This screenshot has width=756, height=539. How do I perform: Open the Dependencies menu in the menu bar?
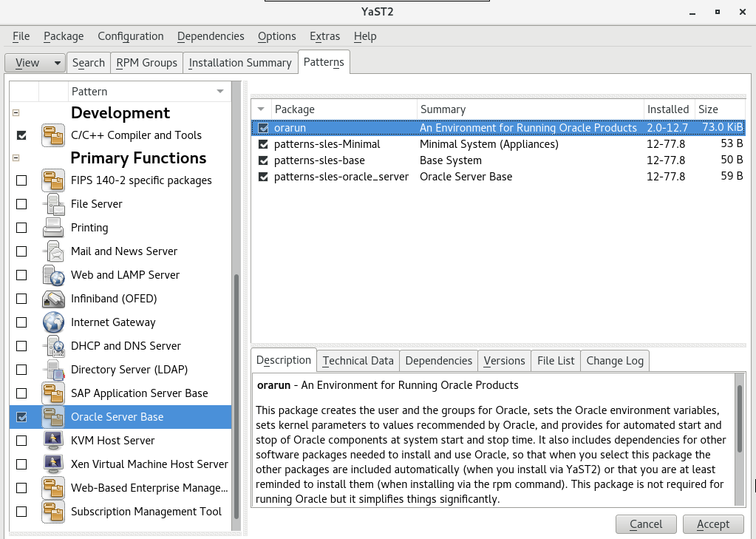(x=211, y=36)
